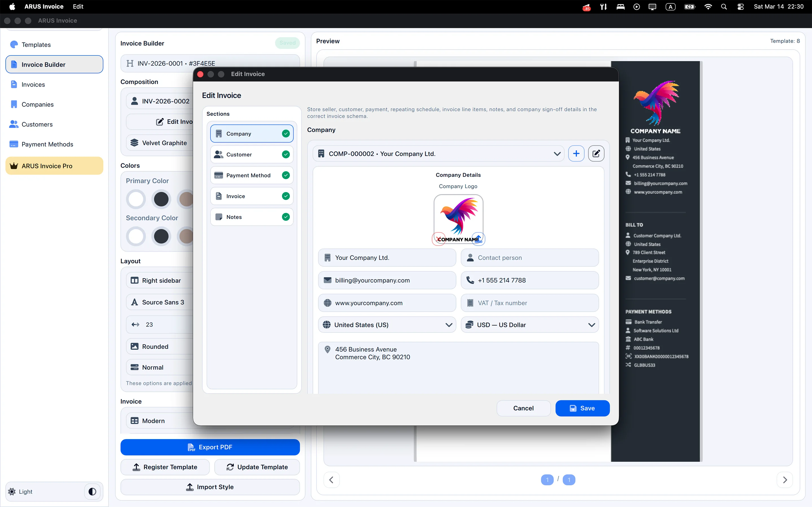Open Customers from the sidebar
This screenshot has width=812, height=507.
click(37, 124)
